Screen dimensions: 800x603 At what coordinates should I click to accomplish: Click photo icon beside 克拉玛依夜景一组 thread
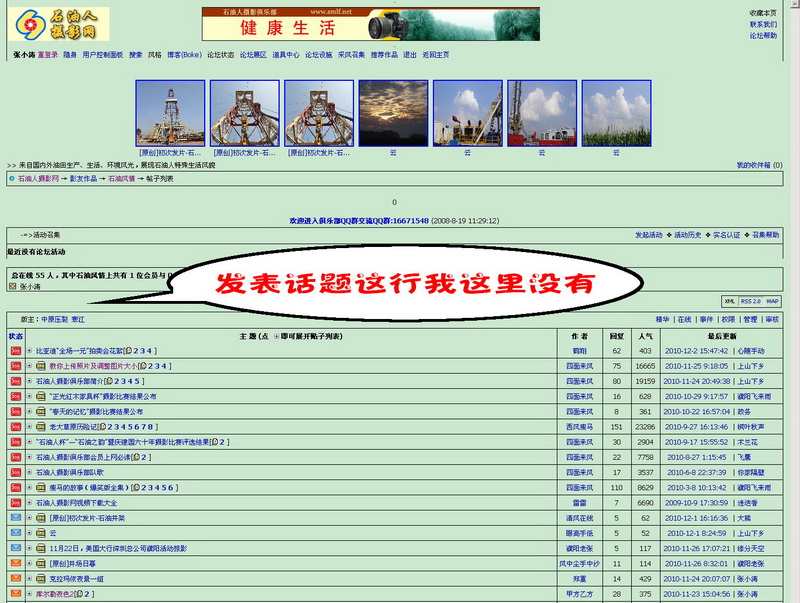pos(41,579)
